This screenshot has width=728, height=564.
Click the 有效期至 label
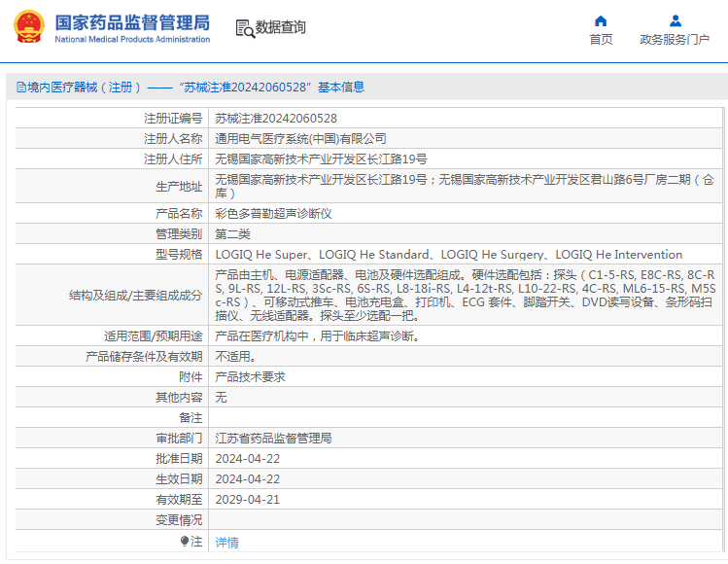pyautogui.click(x=179, y=500)
